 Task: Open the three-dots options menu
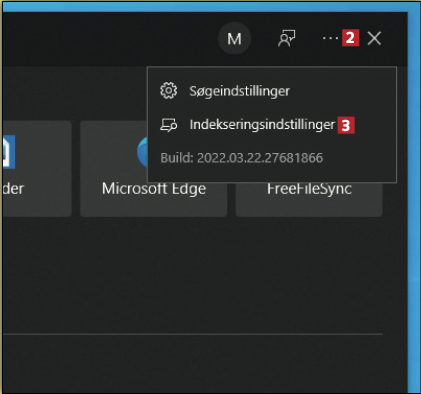coord(330,38)
